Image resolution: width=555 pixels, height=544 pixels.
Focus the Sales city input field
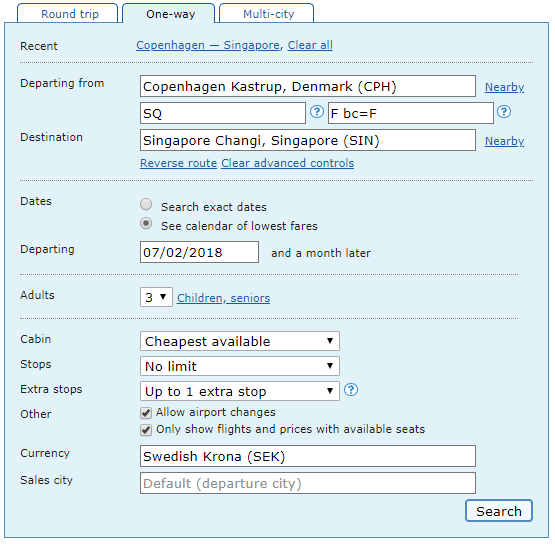tap(308, 483)
